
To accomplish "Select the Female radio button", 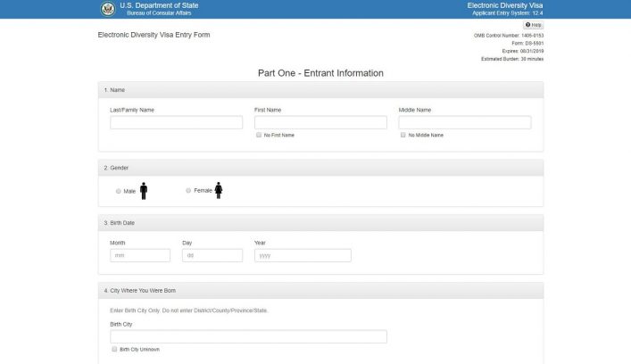I will [x=188, y=190].
